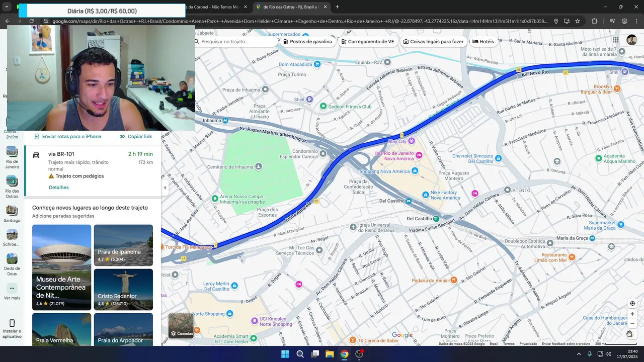
Task: Expand Ver mais in the sidebar
Action: 12,292
